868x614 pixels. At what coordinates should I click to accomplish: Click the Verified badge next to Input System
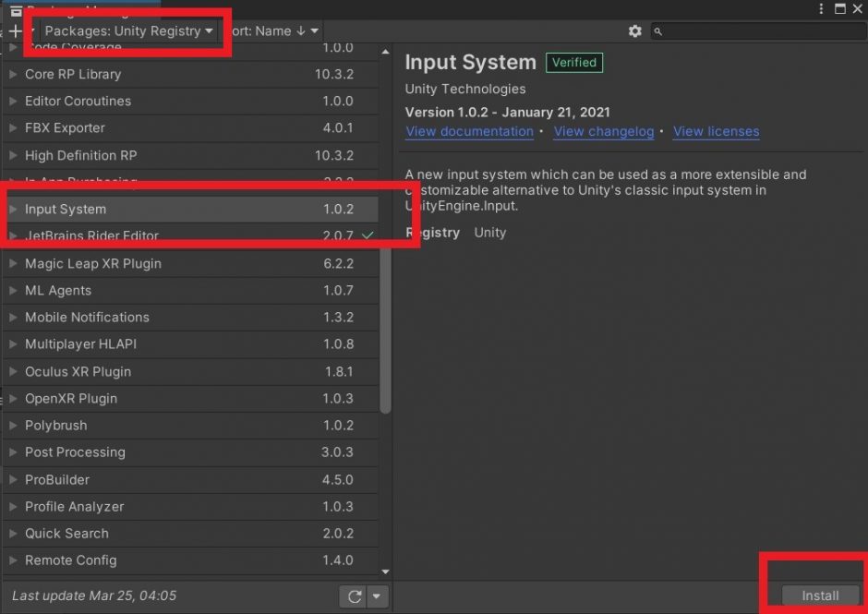click(x=573, y=62)
